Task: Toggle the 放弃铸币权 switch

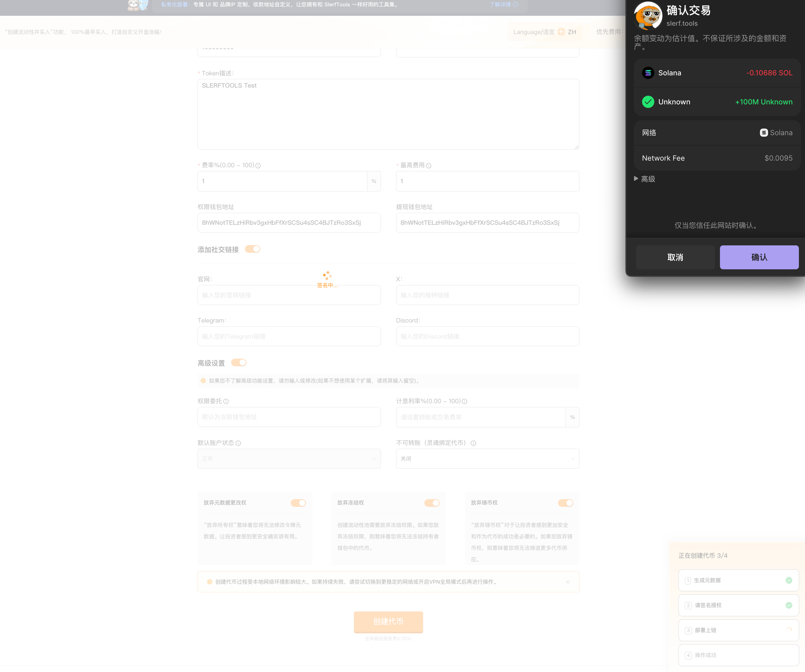Action: (x=565, y=503)
